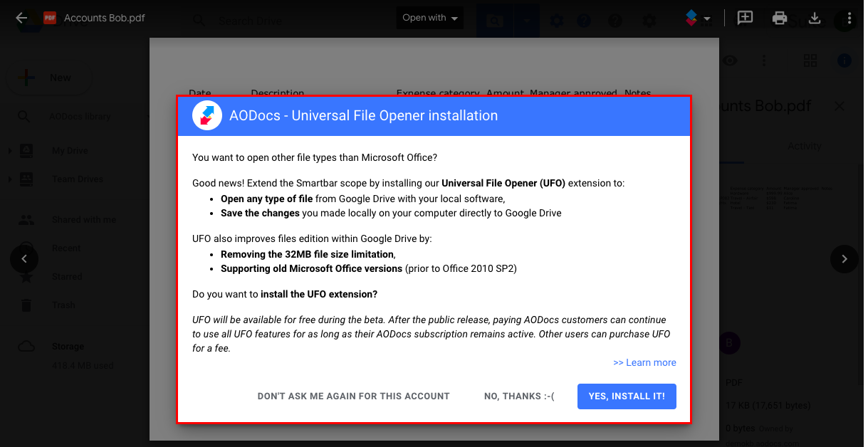Viewport: 868px width, 447px height.
Task: Add a comment via toolbar icon
Action: [x=745, y=18]
